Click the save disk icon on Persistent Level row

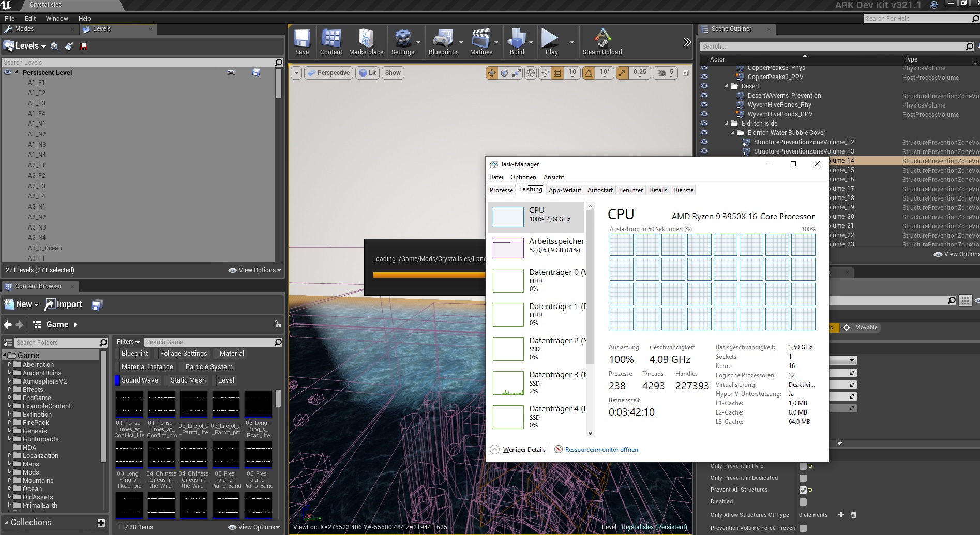(x=256, y=72)
